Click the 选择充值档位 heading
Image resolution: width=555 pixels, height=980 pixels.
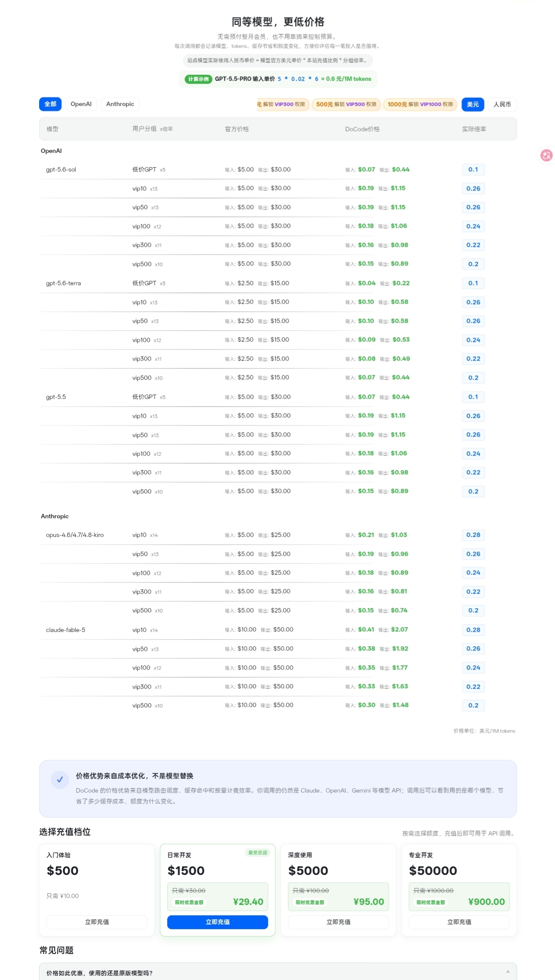[65, 832]
